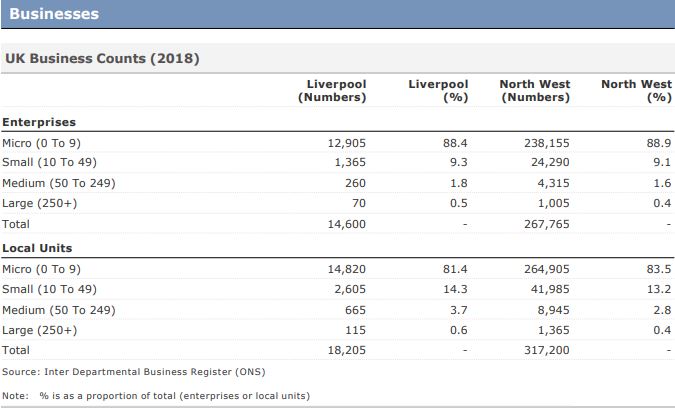Image resolution: width=675 pixels, height=419 pixels.
Task: Click the North West (%) column header
Action: 635,91
